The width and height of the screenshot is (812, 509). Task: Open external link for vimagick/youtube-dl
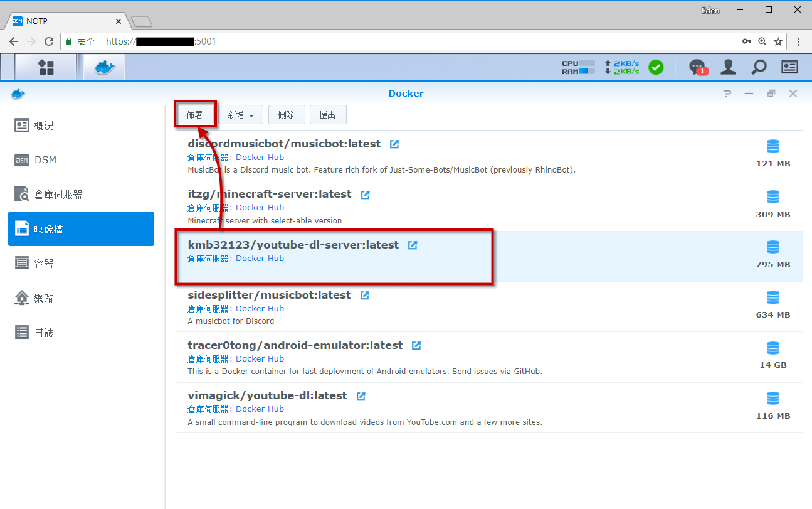pyautogui.click(x=361, y=396)
